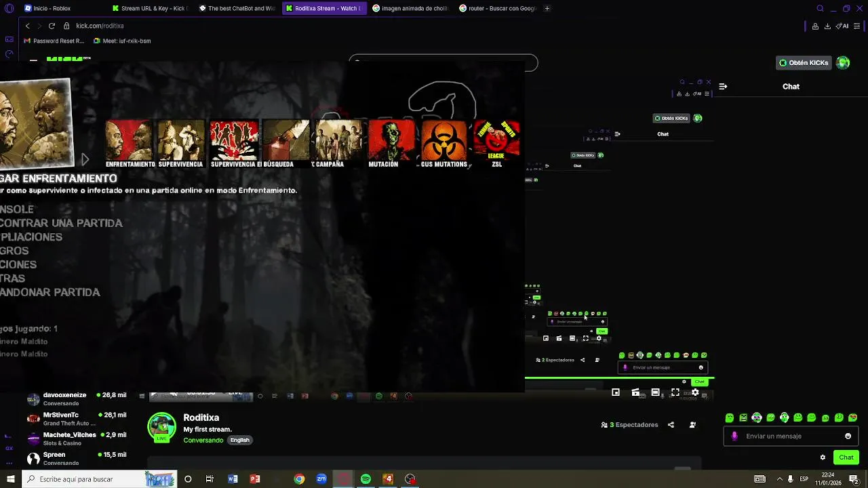868x488 pixels.
Task: Open the clip icon in video controls
Action: 635,392
